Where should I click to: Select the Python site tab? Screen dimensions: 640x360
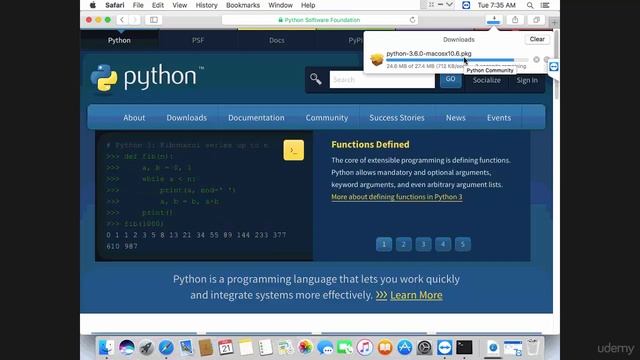pyautogui.click(x=119, y=40)
